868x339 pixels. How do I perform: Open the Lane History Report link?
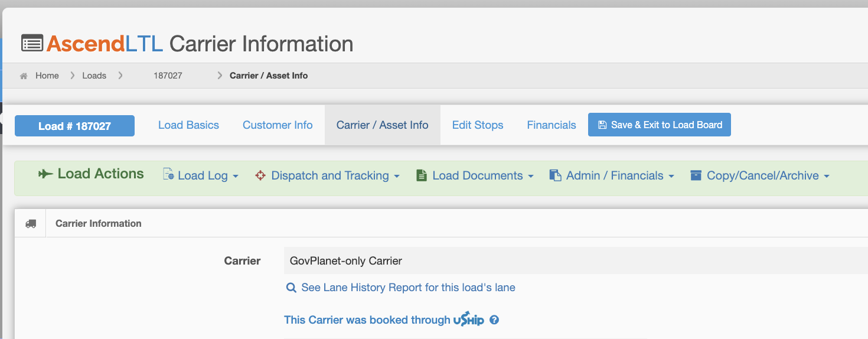(x=401, y=288)
